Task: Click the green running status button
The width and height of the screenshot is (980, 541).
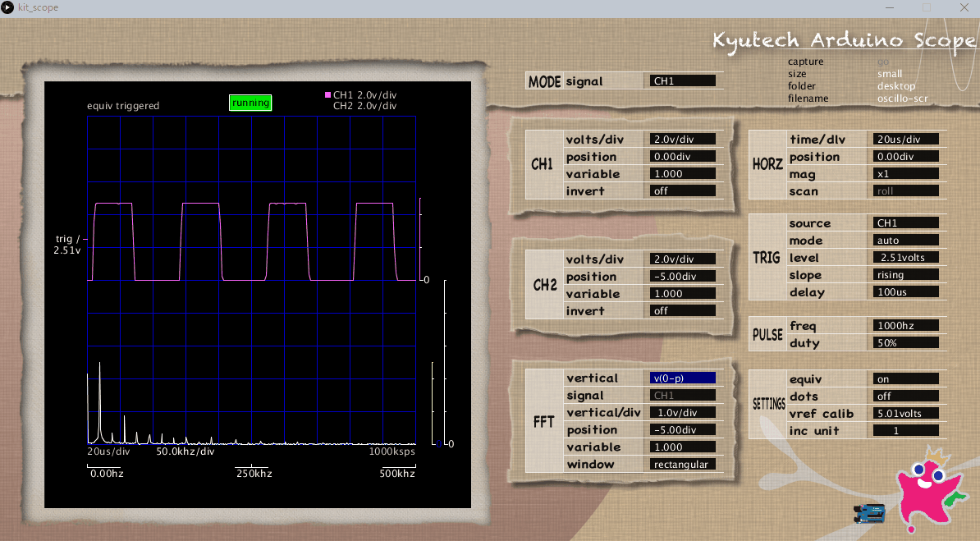Action: coord(250,103)
